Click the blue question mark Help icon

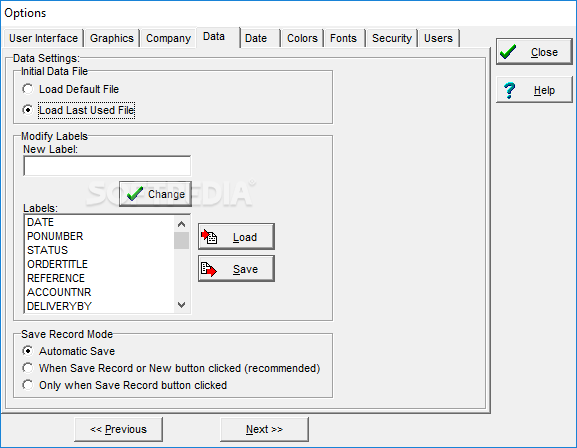coord(509,90)
